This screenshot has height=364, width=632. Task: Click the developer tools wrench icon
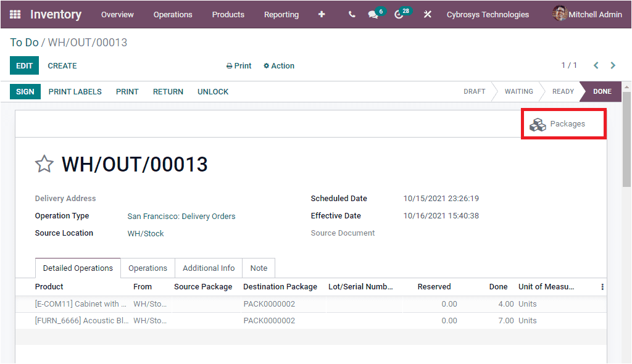pyautogui.click(x=428, y=14)
